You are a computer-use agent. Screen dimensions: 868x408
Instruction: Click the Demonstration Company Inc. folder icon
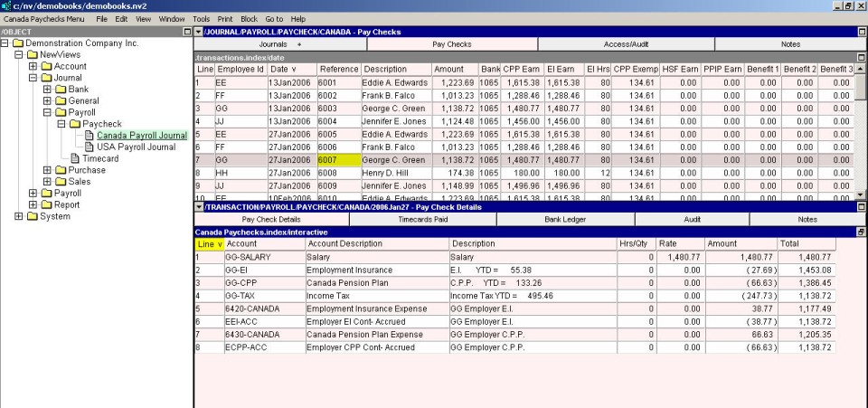(18, 43)
